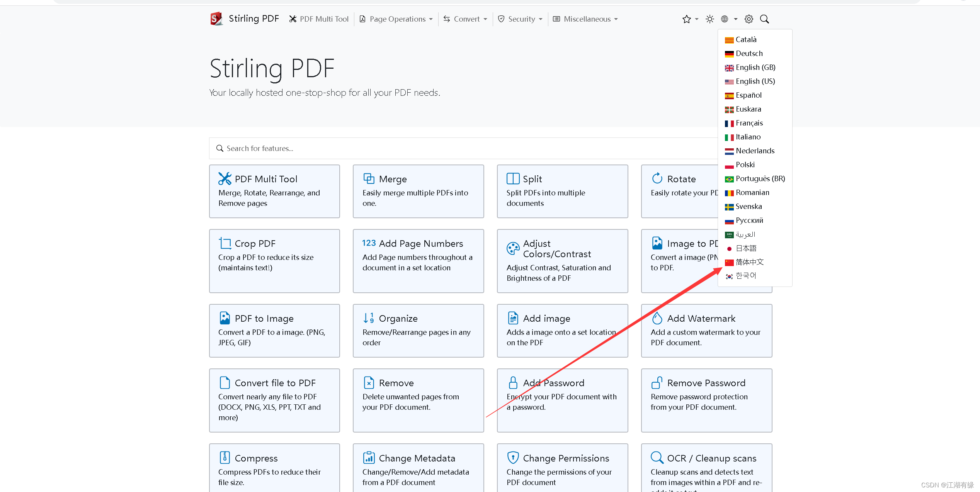
Task: Click the Add image card icon
Action: coord(513,318)
